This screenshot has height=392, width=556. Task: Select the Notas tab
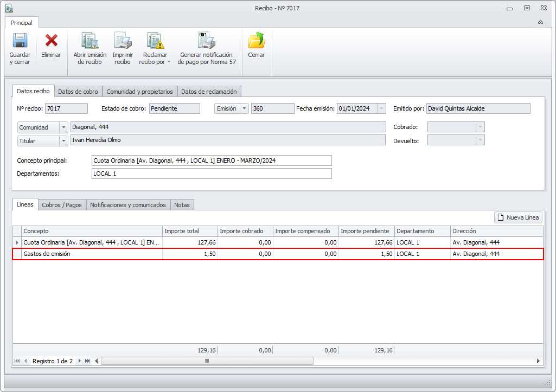(182, 205)
